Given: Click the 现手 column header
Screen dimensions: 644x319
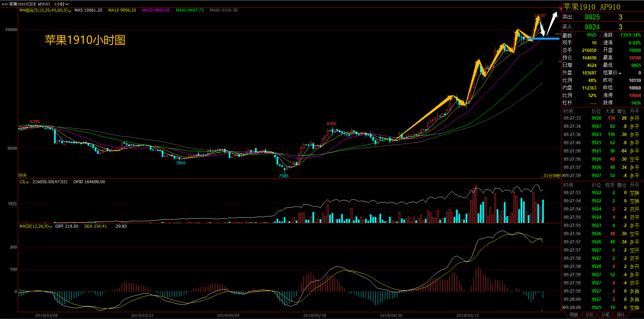Looking at the screenshot, I should click(610, 185).
